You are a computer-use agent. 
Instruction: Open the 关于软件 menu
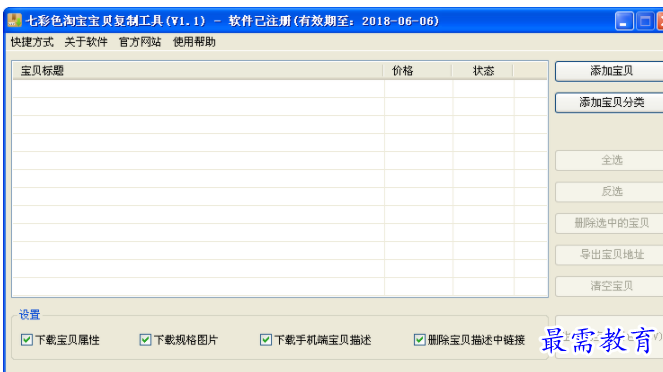(x=86, y=42)
